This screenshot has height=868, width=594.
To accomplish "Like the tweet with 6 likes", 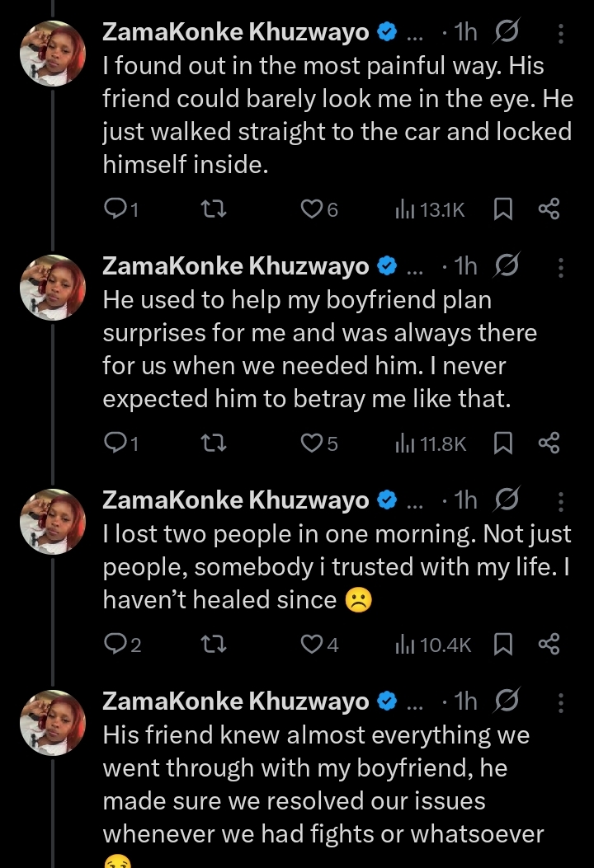I will (310, 210).
